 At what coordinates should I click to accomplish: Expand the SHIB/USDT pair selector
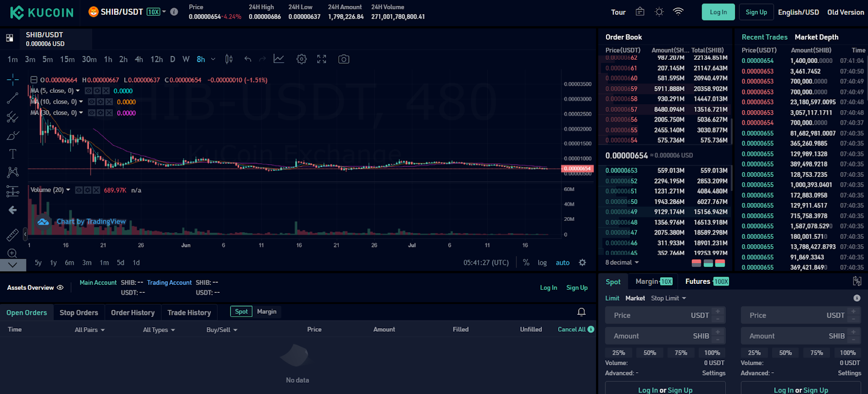[x=164, y=11]
